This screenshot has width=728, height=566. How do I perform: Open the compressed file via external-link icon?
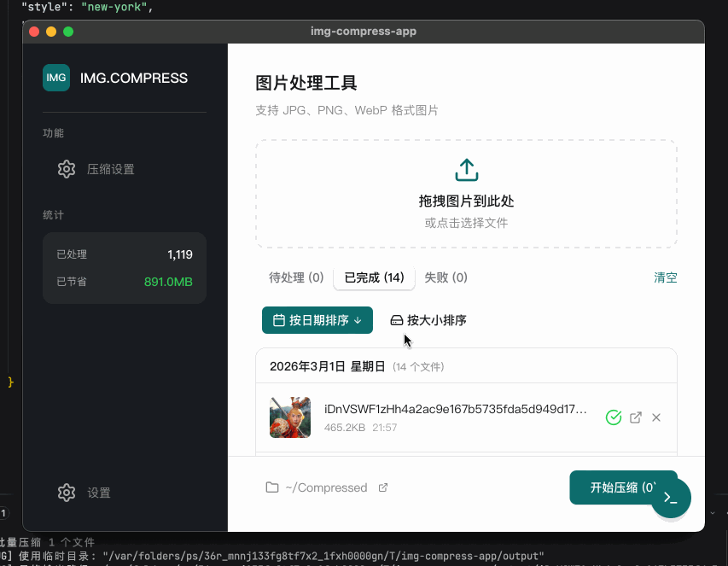[x=636, y=417]
